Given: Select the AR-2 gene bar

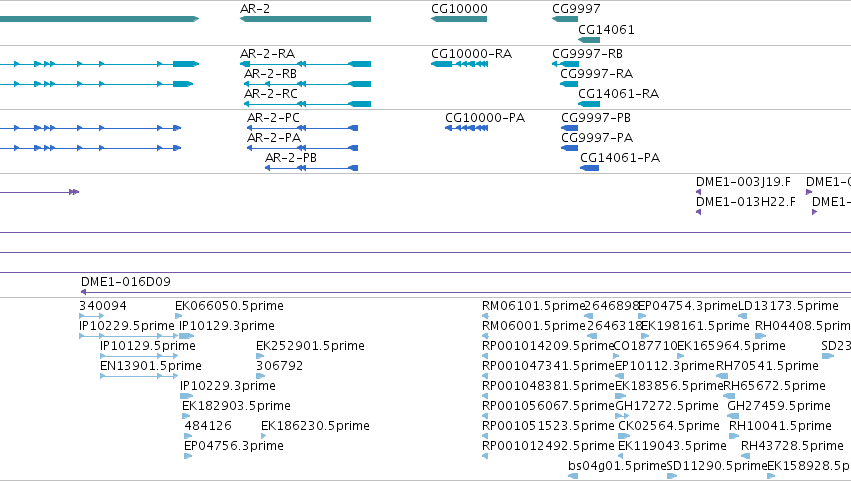Looking at the screenshot, I should click(305, 19).
